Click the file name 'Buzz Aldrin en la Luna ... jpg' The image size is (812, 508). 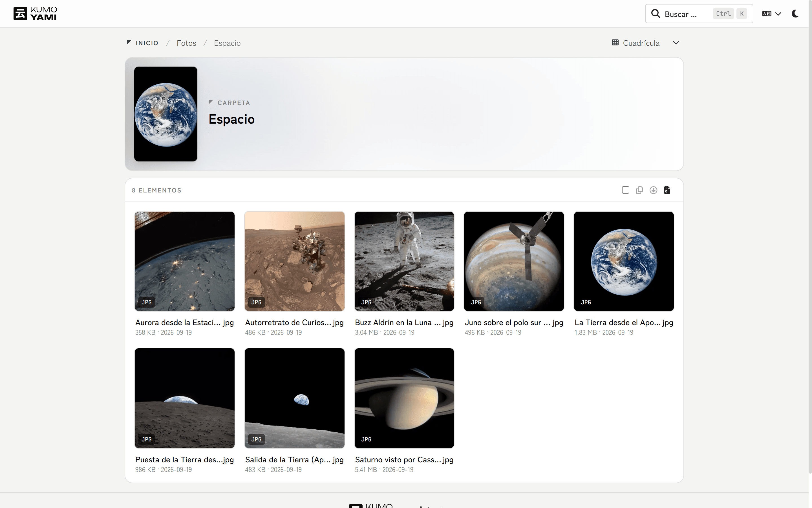pos(404,323)
